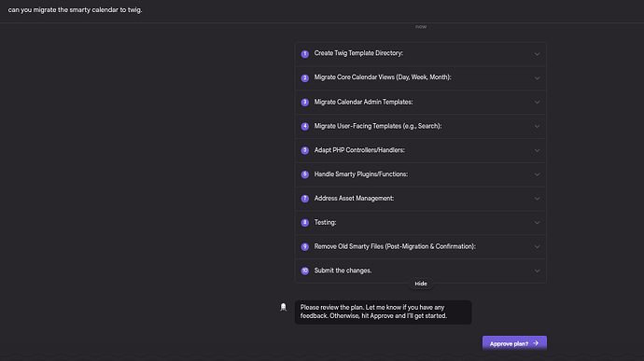Viewport: 644px width, 361px height.
Task: Click step 8 number badge
Action: pyautogui.click(x=305, y=223)
